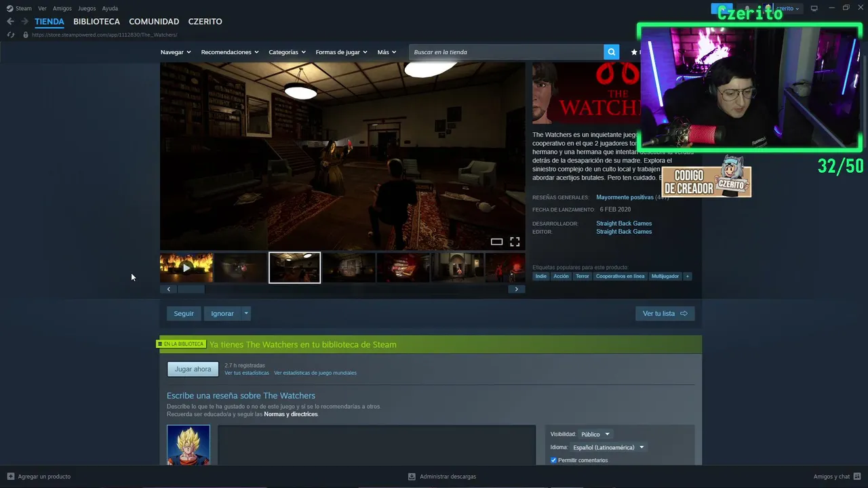This screenshot has height=488, width=868.
Task: Click the add product plus icon
Action: (x=10, y=476)
